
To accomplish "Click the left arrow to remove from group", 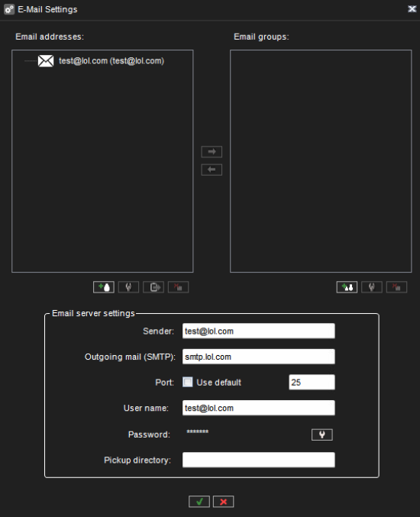I will click(212, 170).
